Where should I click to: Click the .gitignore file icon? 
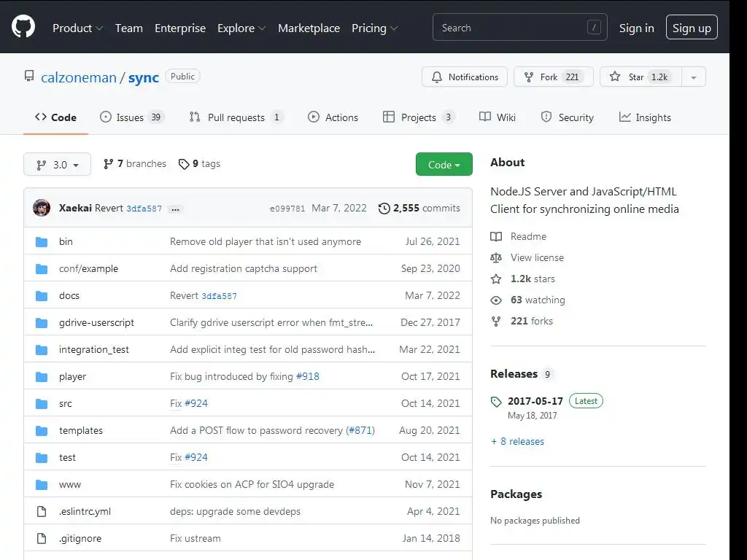point(42,539)
